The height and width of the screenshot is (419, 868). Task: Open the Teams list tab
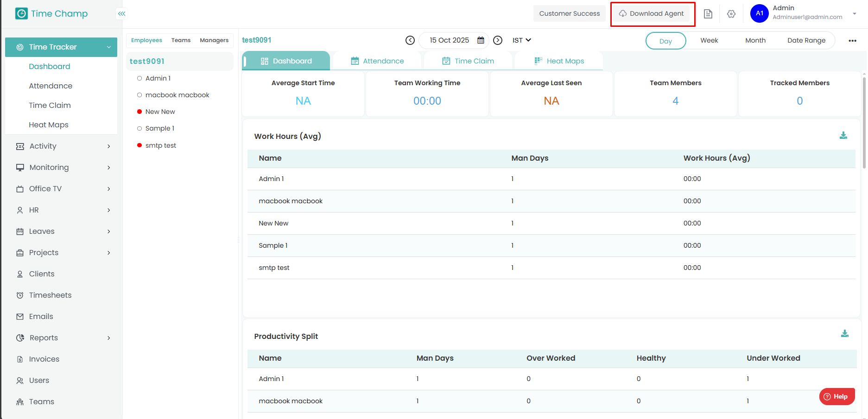[181, 40]
